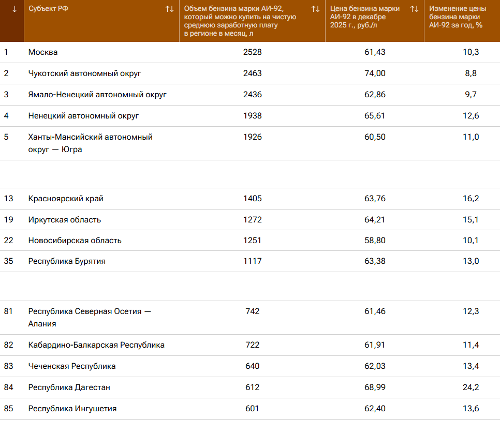Select Ханты-Мансийский автономный округ — Югра
Image resolution: width=500 pixels, height=448 pixels.
click(x=90, y=143)
